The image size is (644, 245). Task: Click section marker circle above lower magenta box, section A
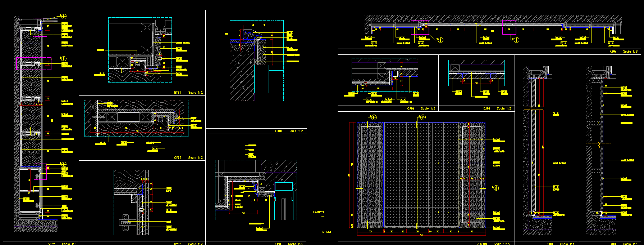[64, 164]
